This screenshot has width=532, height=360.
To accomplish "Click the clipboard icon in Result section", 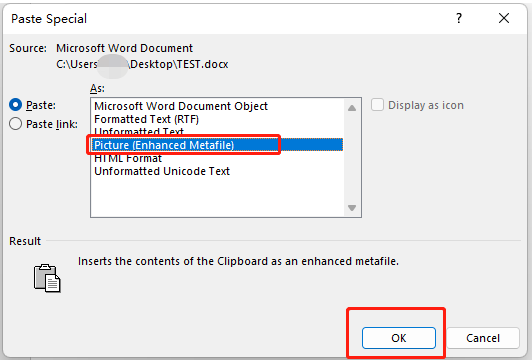I will click(x=47, y=278).
